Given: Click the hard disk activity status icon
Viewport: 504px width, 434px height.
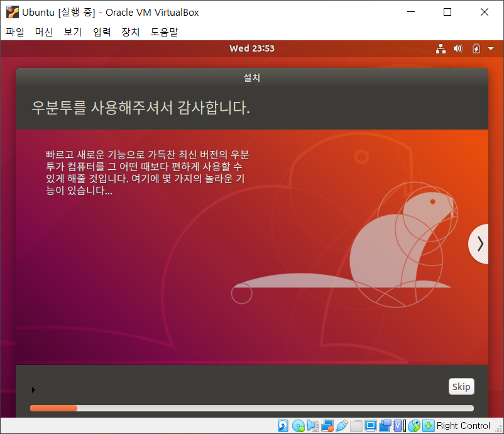Looking at the screenshot, I should click(x=283, y=426).
